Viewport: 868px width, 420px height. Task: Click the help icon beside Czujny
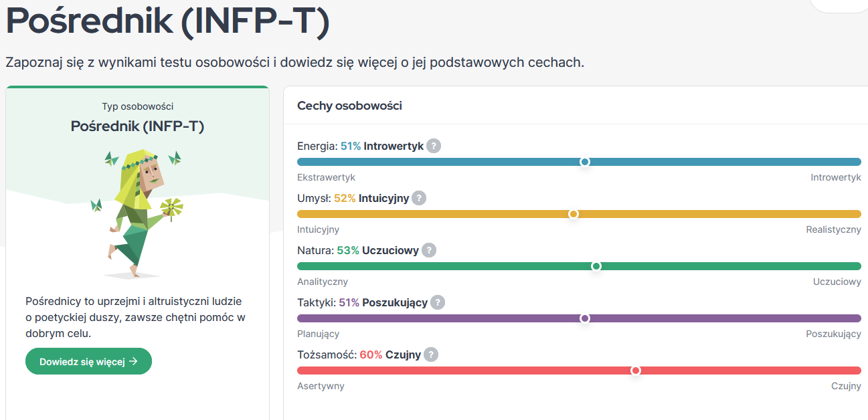point(431,354)
